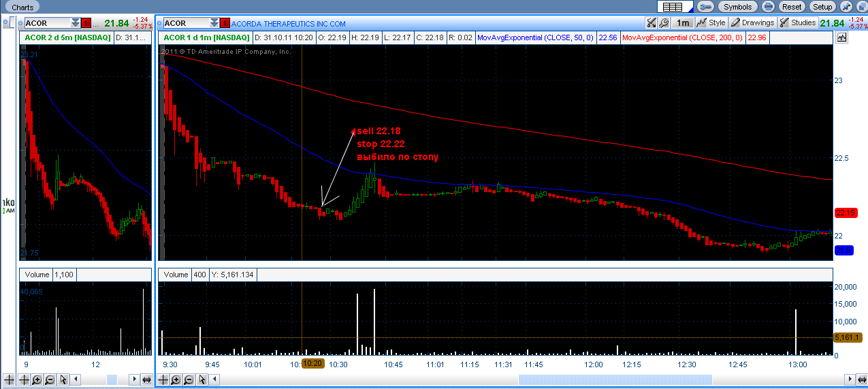Image resolution: width=868 pixels, height=389 pixels.
Task: Click the small chart icon below the price change
Action: pyautogui.click(x=842, y=38)
